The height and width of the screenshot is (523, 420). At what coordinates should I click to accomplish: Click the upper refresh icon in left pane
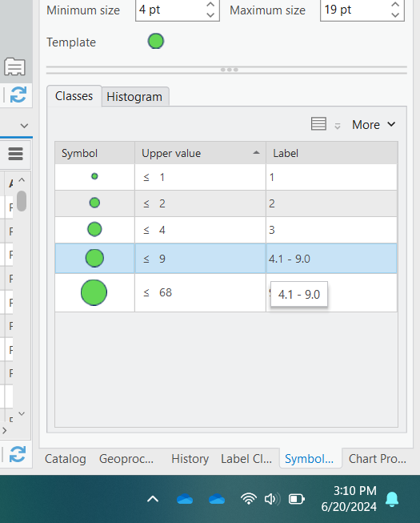tap(18, 95)
